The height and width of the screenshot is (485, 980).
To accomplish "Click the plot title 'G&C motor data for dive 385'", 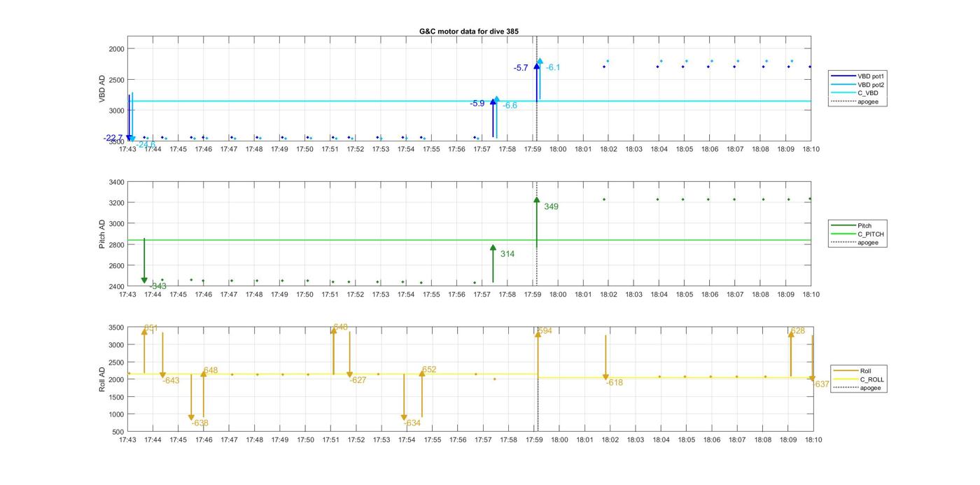I will coord(469,31).
